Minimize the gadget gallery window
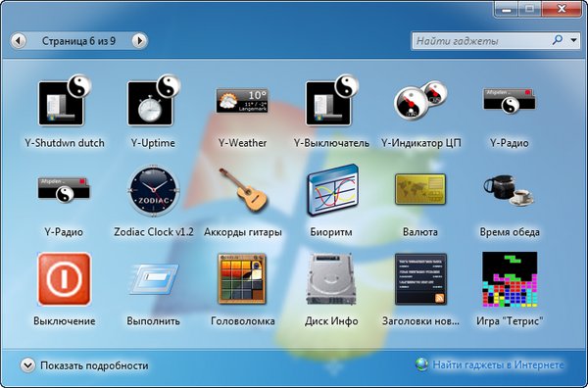The image size is (588, 388). [x=507, y=9]
